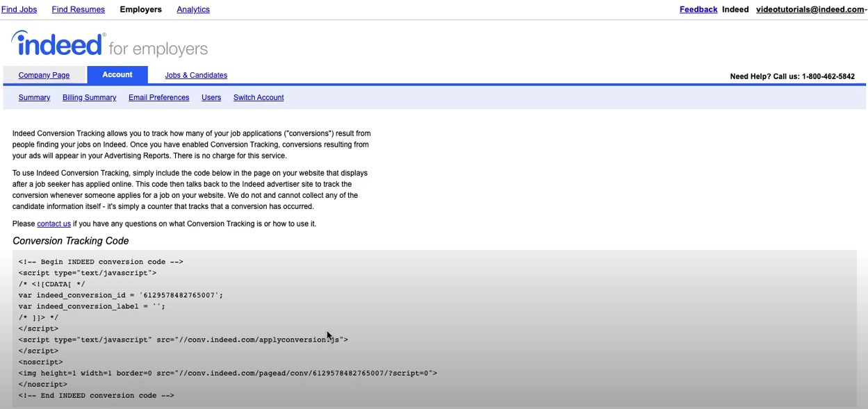The height and width of the screenshot is (409, 868).
Task: Open the Find Jobs link
Action: tap(19, 10)
